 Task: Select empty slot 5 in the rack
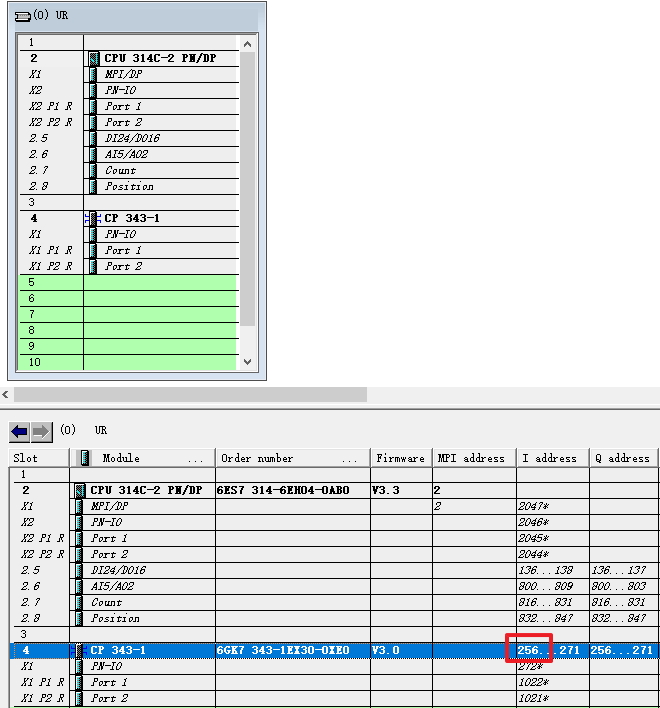click(128, 282)
